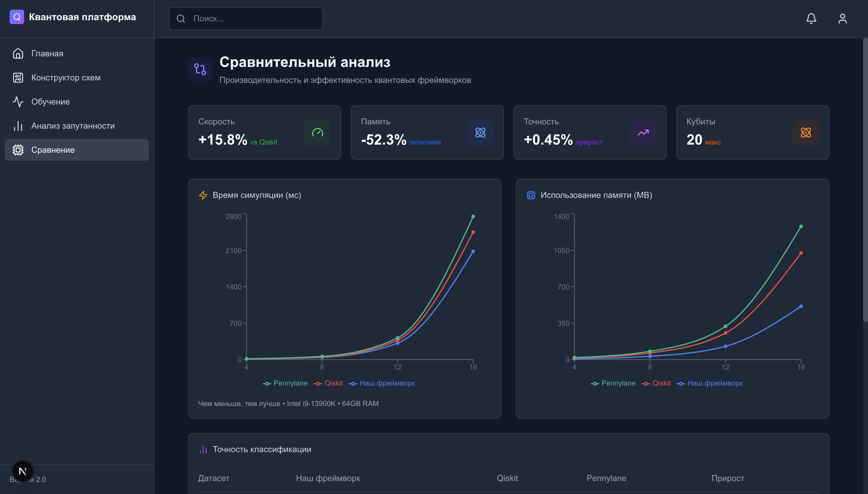The image size is (868, 494).
Task: Click the Использование памяти (MB) chart title
Action: (x=596, y=195)
